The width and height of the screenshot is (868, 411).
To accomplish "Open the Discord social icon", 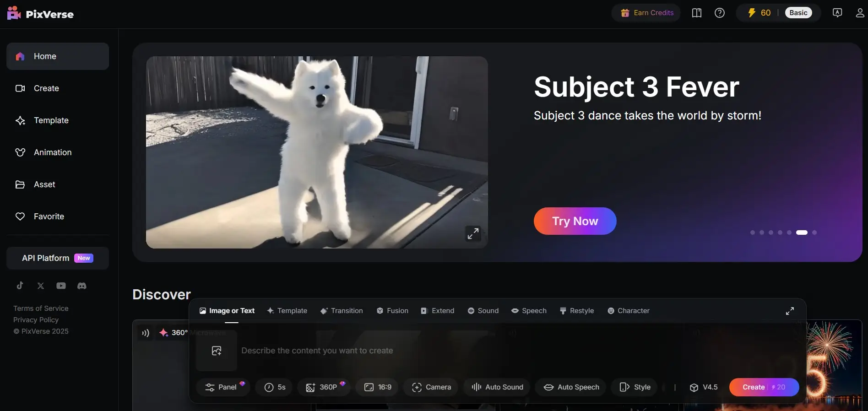I will [x=82, y=286].
